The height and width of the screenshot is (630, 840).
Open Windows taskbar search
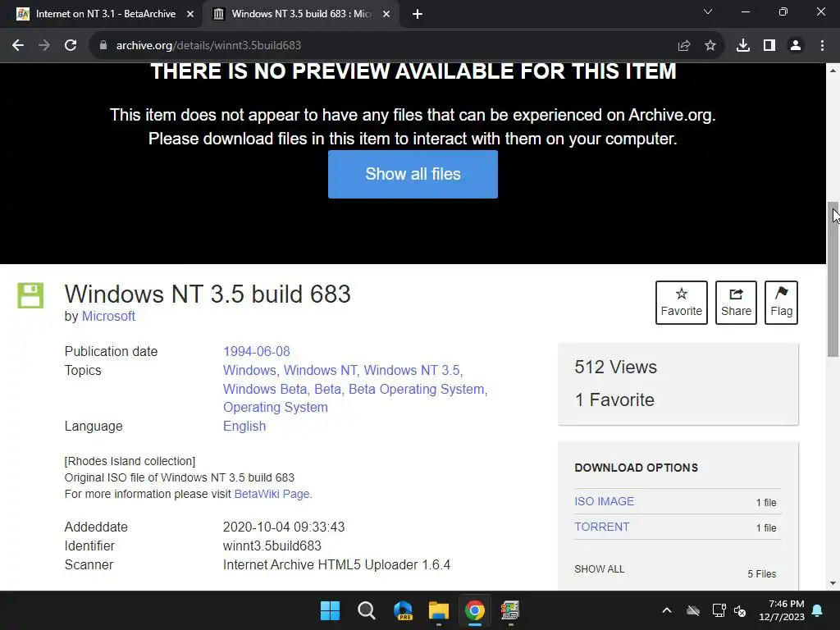[x=367, y=610]
